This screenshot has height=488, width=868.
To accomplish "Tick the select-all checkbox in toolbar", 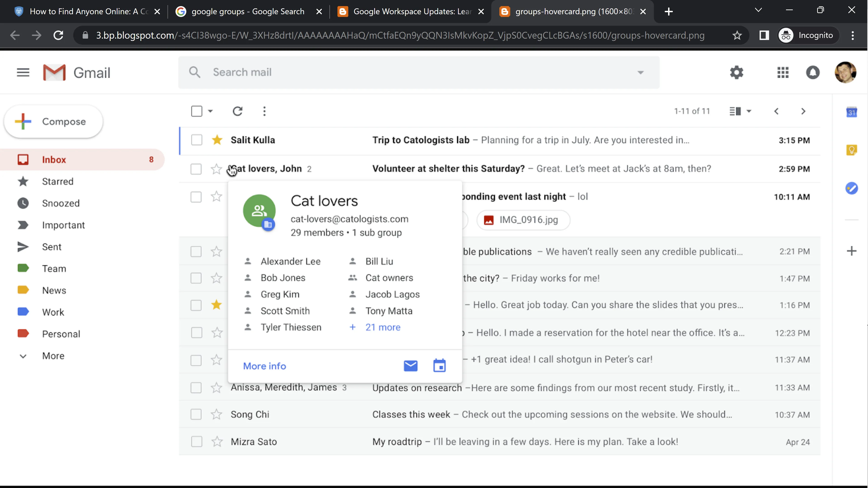I will [x=197, y=111].
